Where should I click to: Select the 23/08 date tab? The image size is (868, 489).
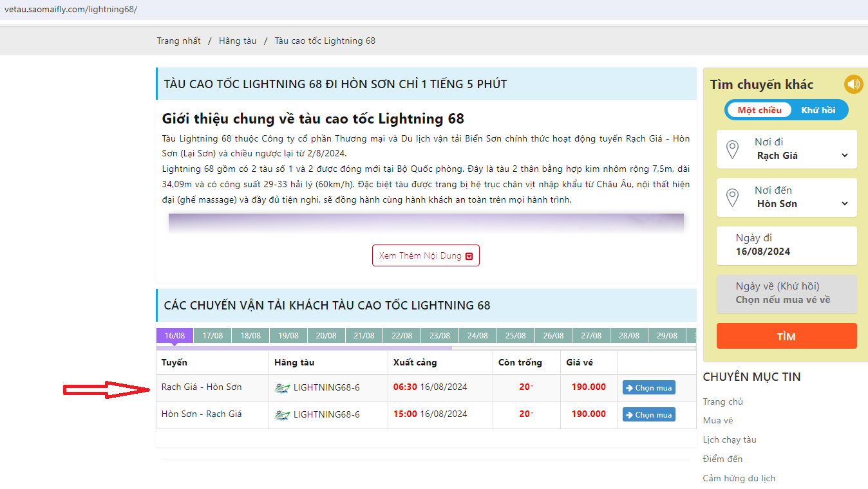pyautogui.click(x=440, y=336)
